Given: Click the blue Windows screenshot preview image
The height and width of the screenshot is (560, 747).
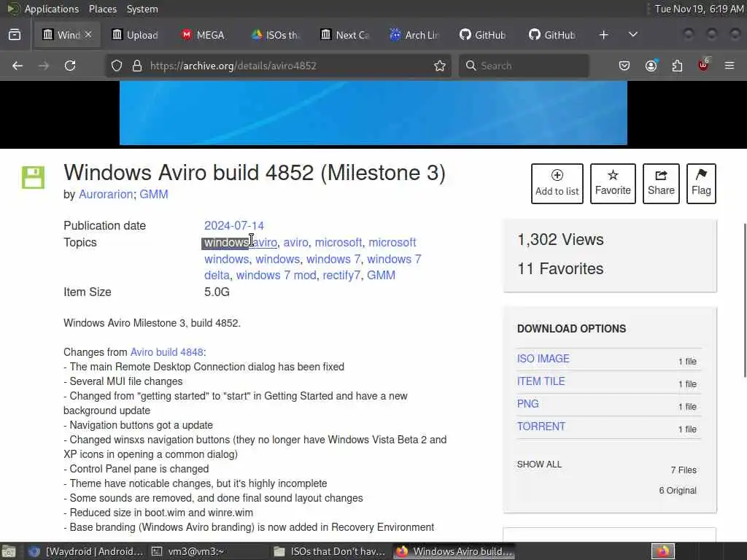Looking at the screenshot, I should click(x=373, y=113).
